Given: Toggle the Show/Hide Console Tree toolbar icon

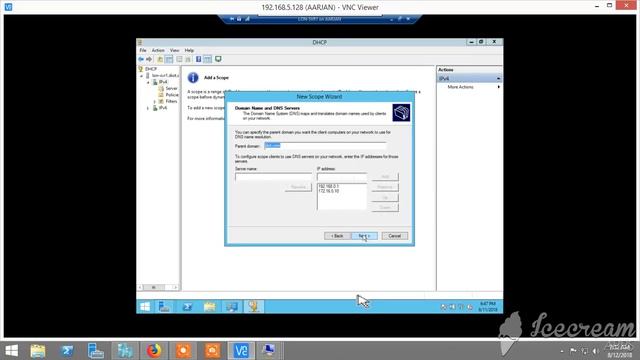Looking at the screenshot, I should 169,59.
